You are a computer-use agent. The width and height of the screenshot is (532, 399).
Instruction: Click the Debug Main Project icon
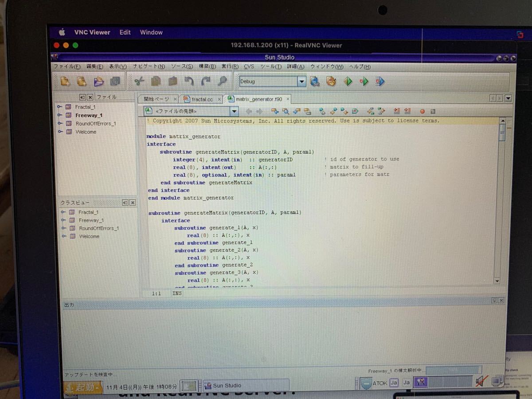click(364, 82)
